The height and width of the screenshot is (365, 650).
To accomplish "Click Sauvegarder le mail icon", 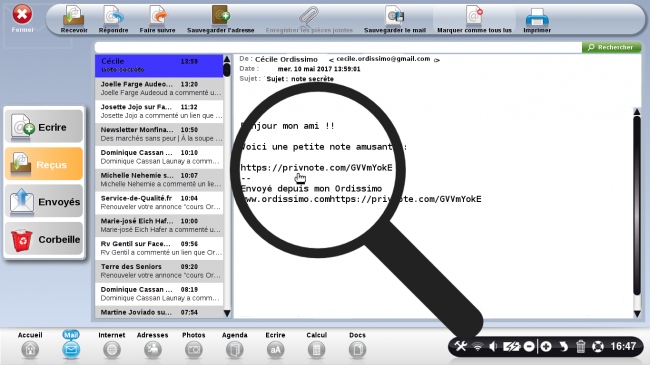I will coord(395,19).
